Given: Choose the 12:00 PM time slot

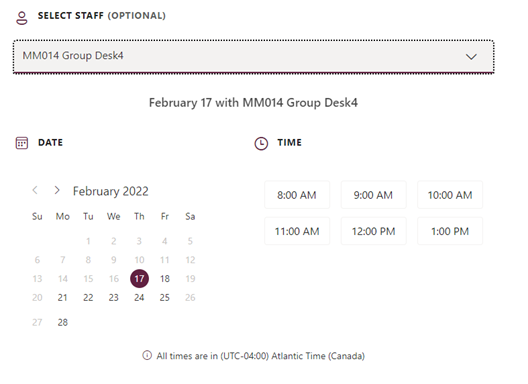Looking at the screenshot, I should tap(373, 231).
